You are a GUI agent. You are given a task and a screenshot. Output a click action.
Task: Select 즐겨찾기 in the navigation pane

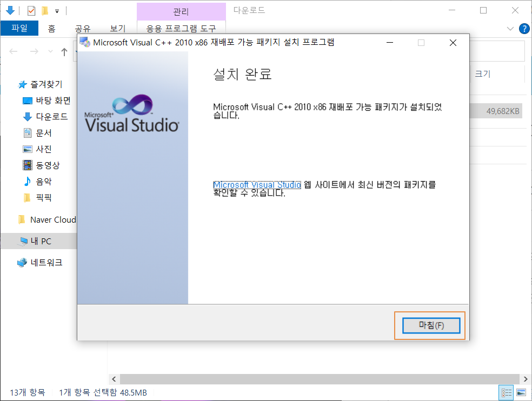point(46,84)
